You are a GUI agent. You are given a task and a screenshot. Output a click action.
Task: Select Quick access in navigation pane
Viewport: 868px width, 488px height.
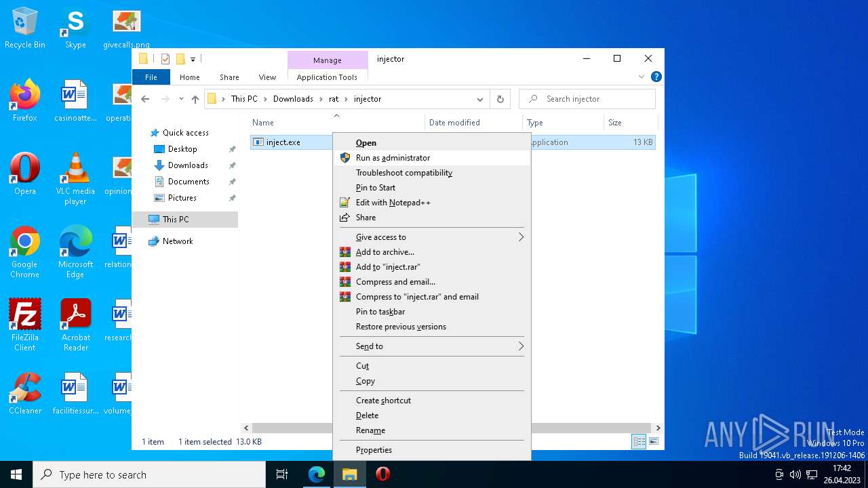tap(185, 133)
